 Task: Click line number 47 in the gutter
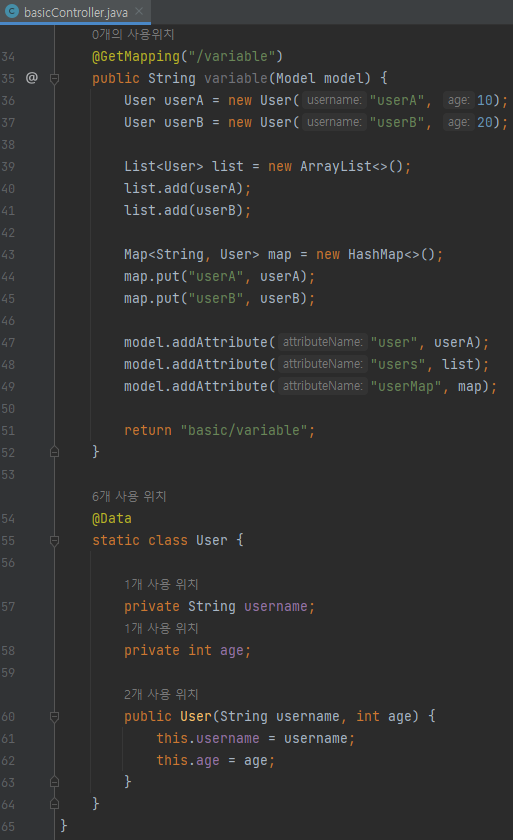8,342
